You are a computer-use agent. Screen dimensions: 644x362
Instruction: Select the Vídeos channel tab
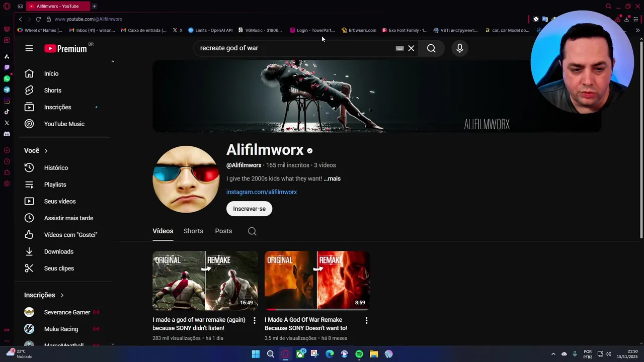coord(163,231)
